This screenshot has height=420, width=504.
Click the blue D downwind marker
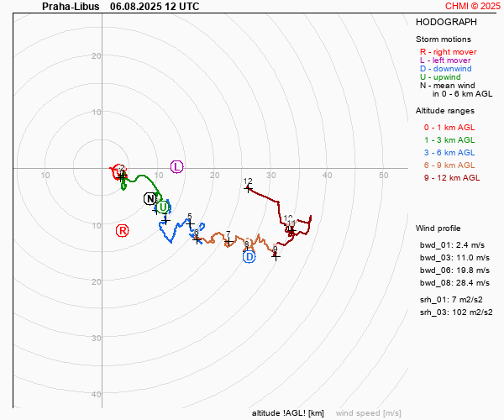tap(249, 257)
